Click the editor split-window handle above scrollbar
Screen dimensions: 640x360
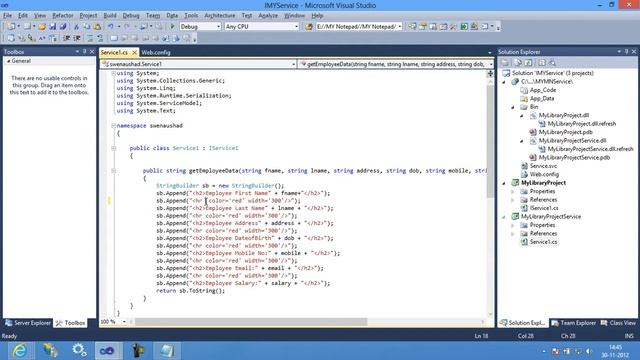pos(490,73)
